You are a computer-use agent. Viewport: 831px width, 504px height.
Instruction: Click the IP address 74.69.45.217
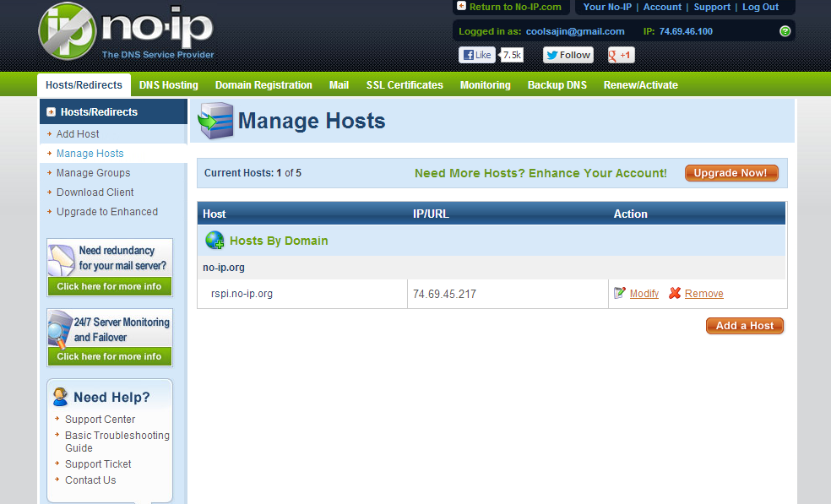[x=444, y=294]
